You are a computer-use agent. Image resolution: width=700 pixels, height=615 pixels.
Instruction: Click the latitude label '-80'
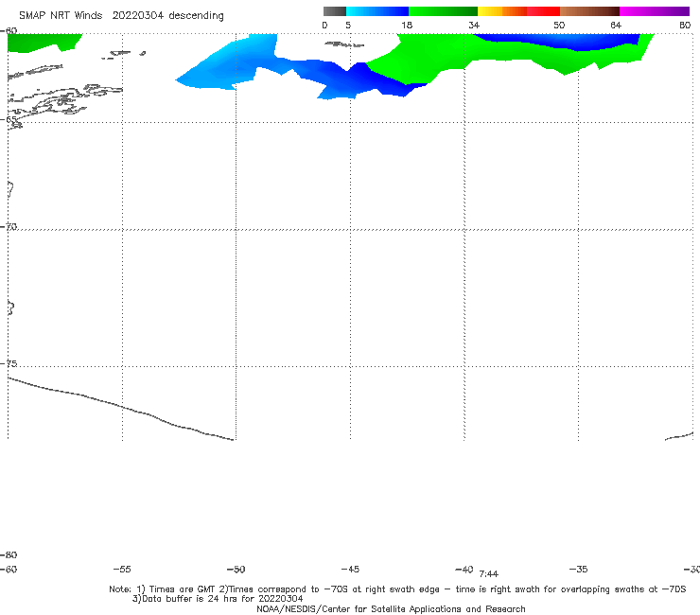click(x=9, y=555)
